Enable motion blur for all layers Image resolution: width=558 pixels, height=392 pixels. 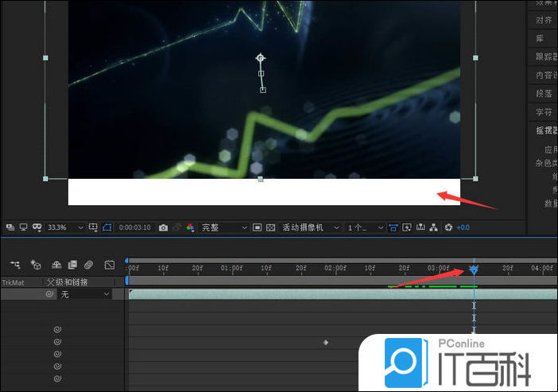point(88,265)
